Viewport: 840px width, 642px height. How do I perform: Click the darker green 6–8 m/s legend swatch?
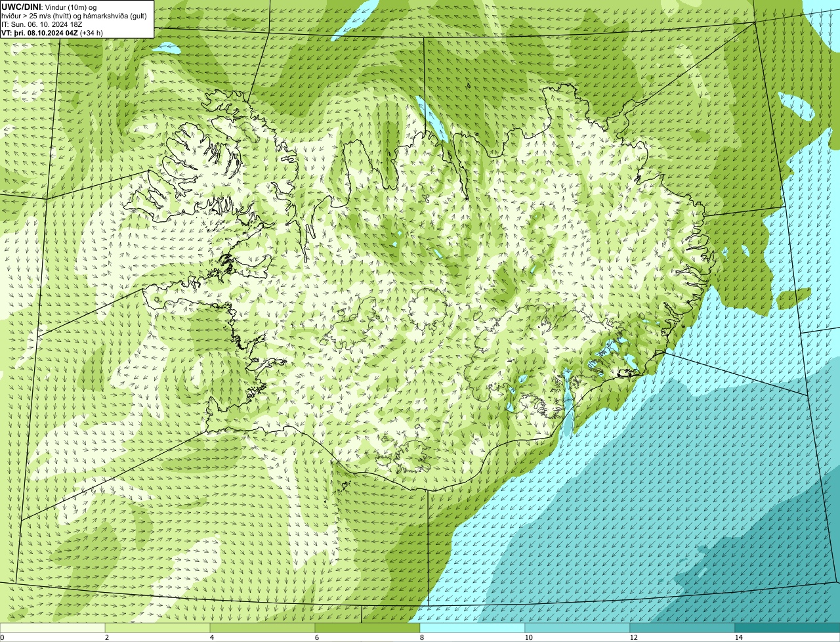tap(367, 628)
